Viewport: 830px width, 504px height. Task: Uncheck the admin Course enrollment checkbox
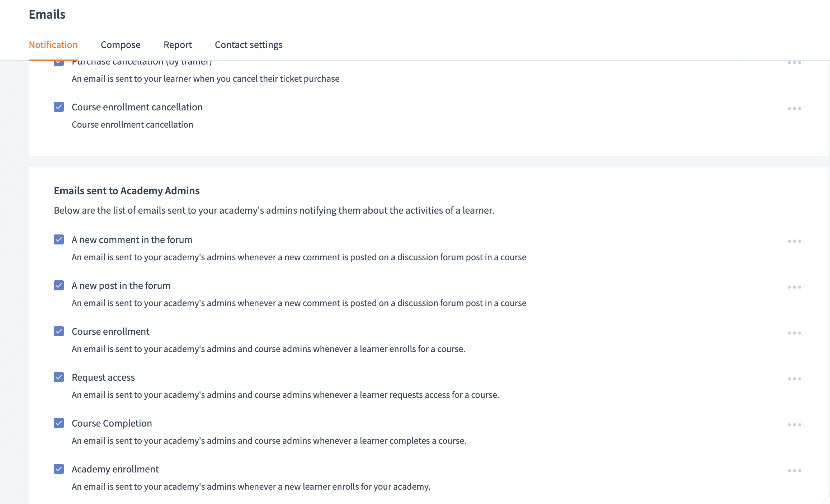coord(59,331)
